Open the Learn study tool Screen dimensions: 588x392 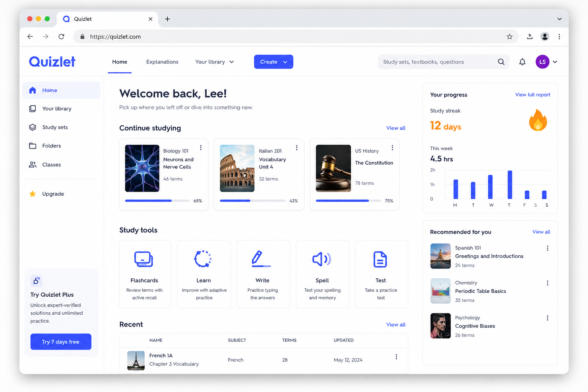coord(204,274)
